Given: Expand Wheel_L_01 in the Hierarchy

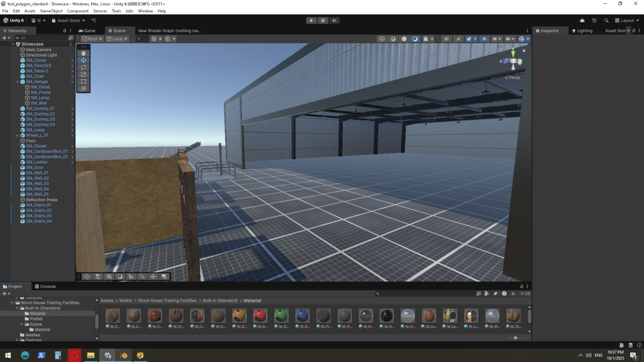Looking at the screenshot, I should tap(17, 136).
